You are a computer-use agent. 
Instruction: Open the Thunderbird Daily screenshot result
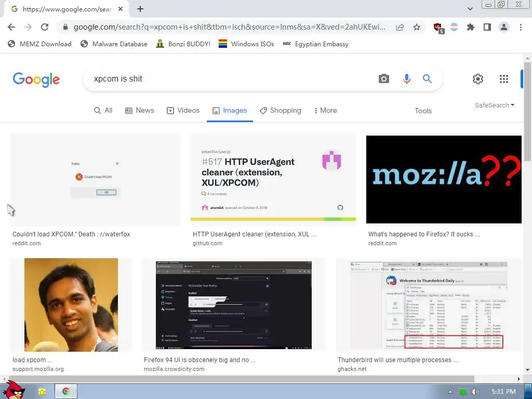pyautogui.click(x=429, y=305)
